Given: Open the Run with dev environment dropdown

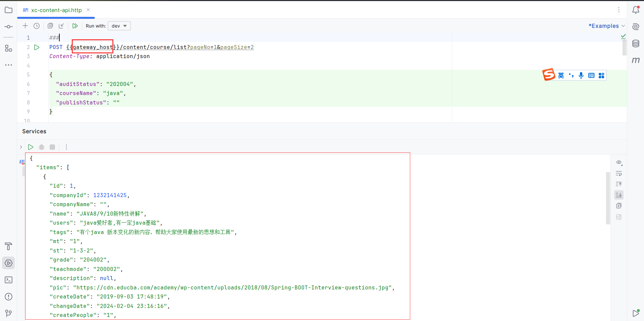Looking at the screenshot, I should pyautogui.click(x=119, y=26).
